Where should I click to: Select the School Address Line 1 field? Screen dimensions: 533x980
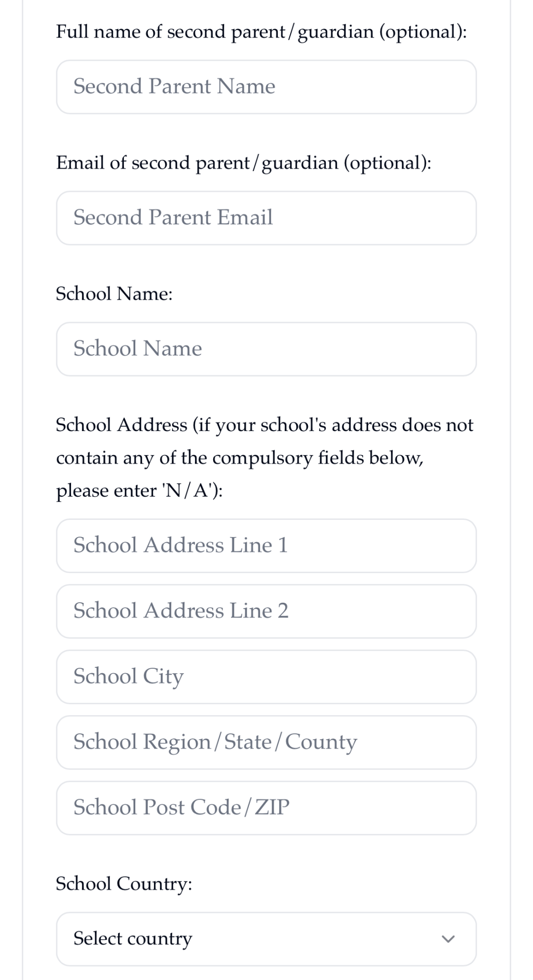coord(266,545)
